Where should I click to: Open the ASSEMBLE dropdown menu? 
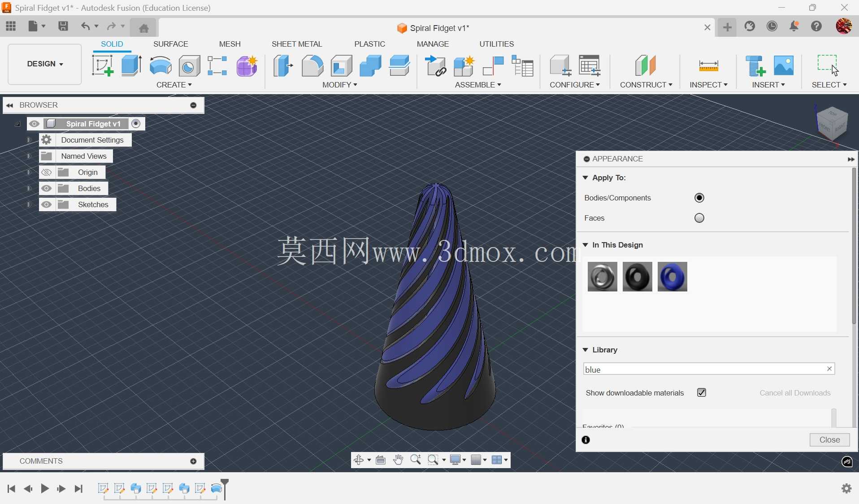478,85
